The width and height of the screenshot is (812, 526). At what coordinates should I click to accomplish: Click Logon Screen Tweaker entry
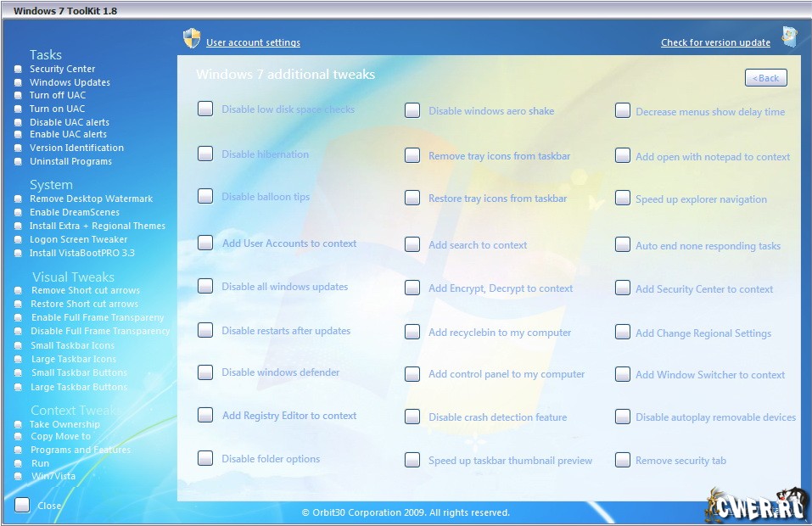pos(78,239)
